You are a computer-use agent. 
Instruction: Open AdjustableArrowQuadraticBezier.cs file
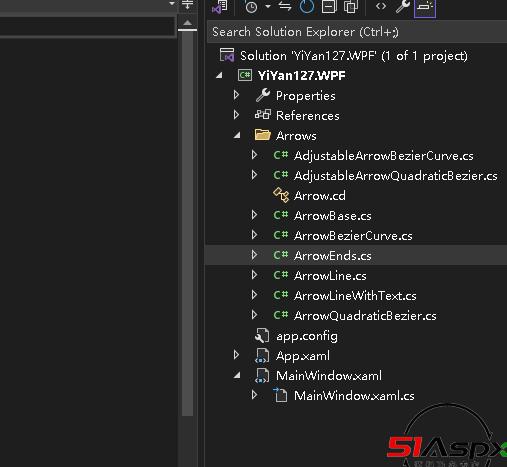click(x=396, y=176)
